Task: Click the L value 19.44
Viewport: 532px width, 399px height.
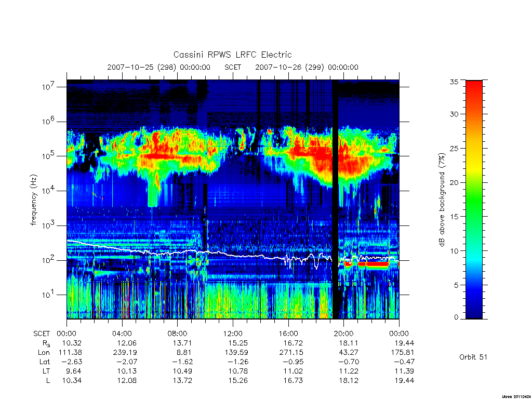Action: [404, 380]
